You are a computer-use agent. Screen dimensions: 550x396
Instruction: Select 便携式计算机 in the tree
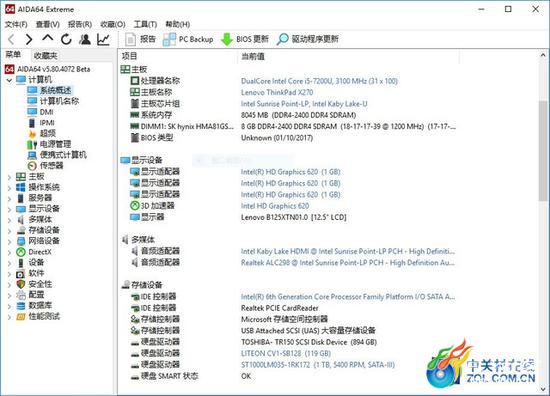pyautogui.click(x=63, y=155)
